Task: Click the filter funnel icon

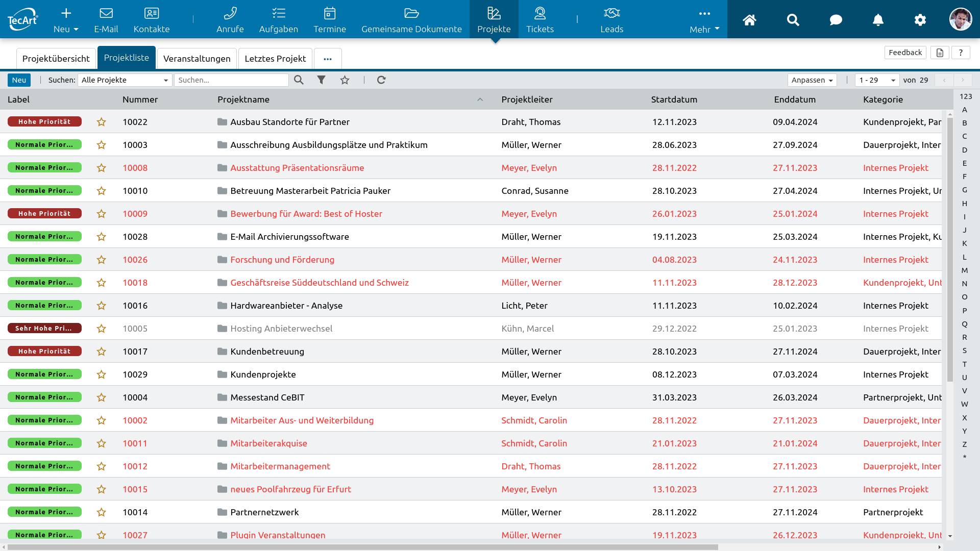Action: (321, 80)
